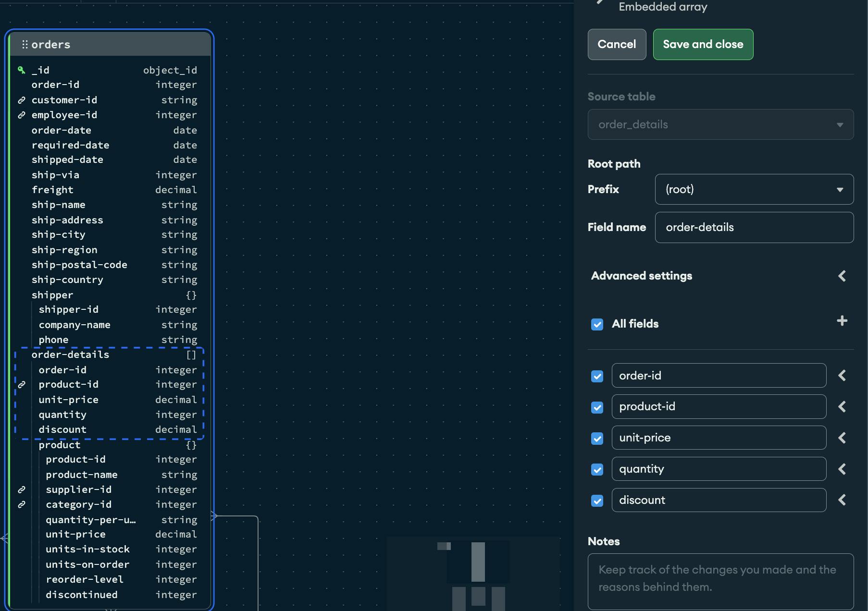This screenshot has width=868, height=611.
Task: Select the ship-region field row
Action: tap(110, 250)
